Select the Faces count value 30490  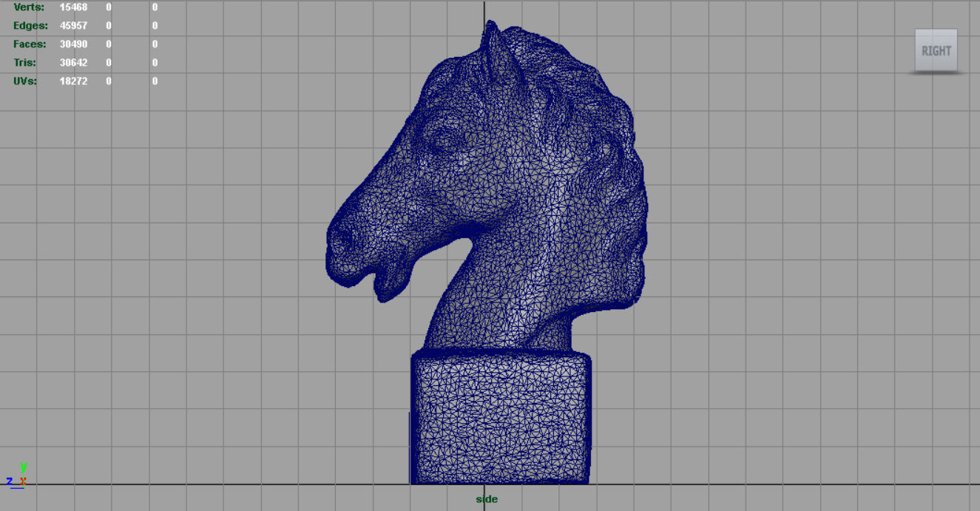point(73,44)
